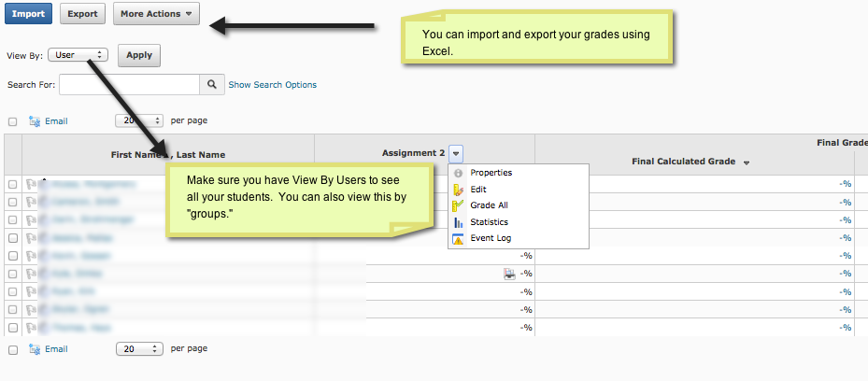Screen dimensions: 868x381
Task: Click inside the Search For text field
Action: tap(129, 85)
